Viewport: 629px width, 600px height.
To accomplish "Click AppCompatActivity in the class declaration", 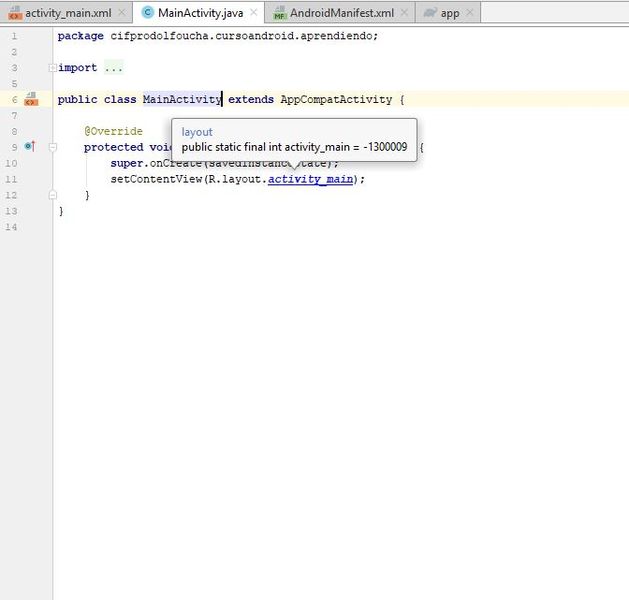I will pyautogui.click(x=336, y=99).
